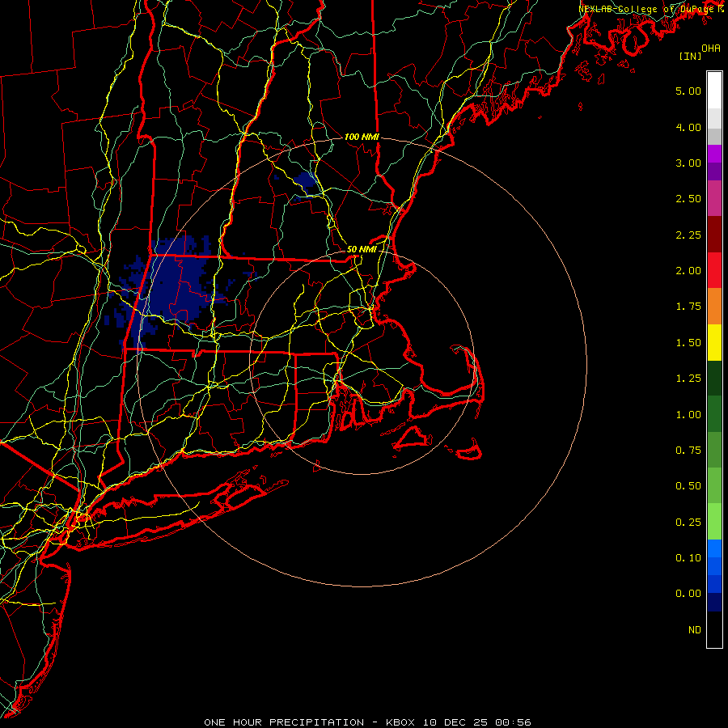
Task: Select the 3.00 legend value
Action: [x=688, y=163]
